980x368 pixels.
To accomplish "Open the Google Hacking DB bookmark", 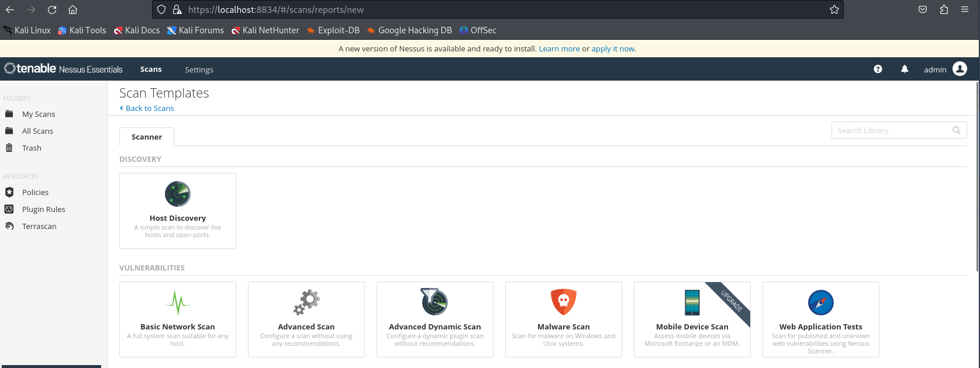I will coord(409,30).
